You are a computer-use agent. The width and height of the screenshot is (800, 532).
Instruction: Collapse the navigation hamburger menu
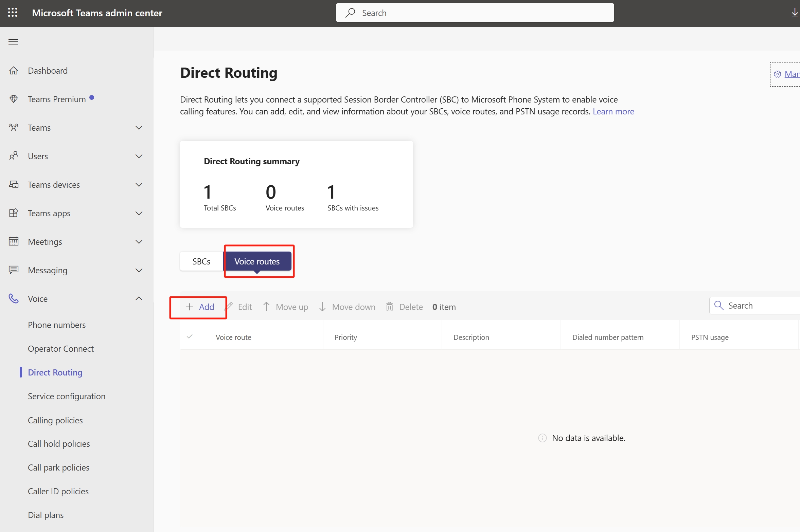13,42
